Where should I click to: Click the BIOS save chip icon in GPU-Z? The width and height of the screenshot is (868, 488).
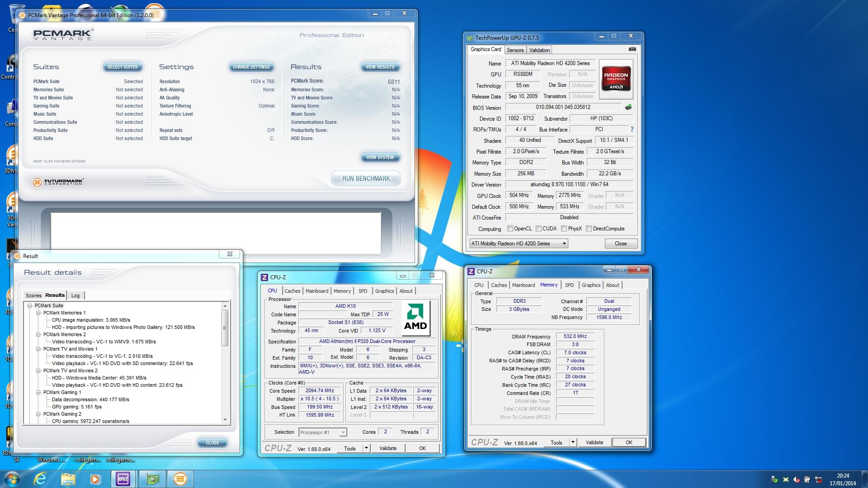628,108
